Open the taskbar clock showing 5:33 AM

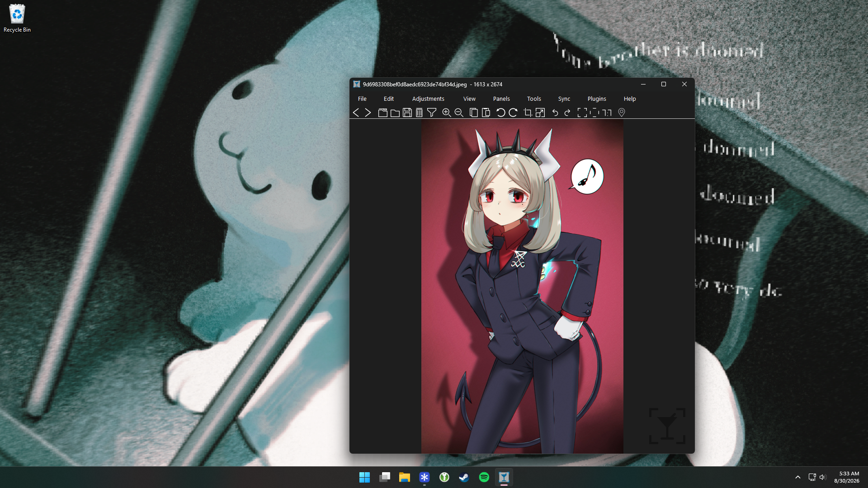pos(847,477)
